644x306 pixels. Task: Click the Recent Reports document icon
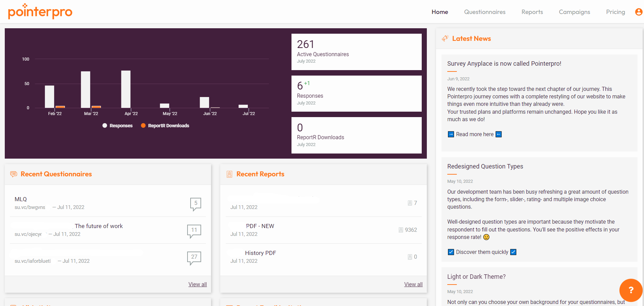(x=229, y=174)
